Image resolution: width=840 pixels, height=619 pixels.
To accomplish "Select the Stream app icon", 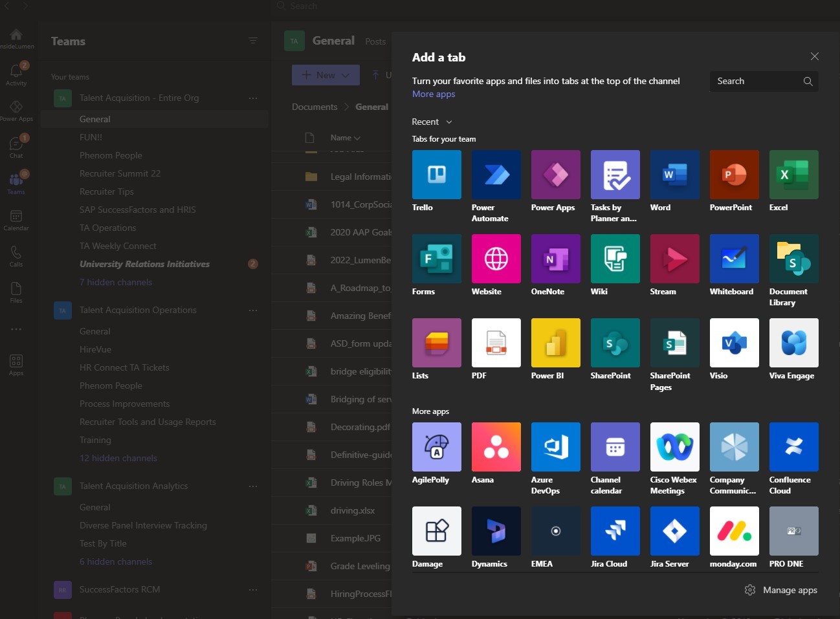I will coord(674,259).
